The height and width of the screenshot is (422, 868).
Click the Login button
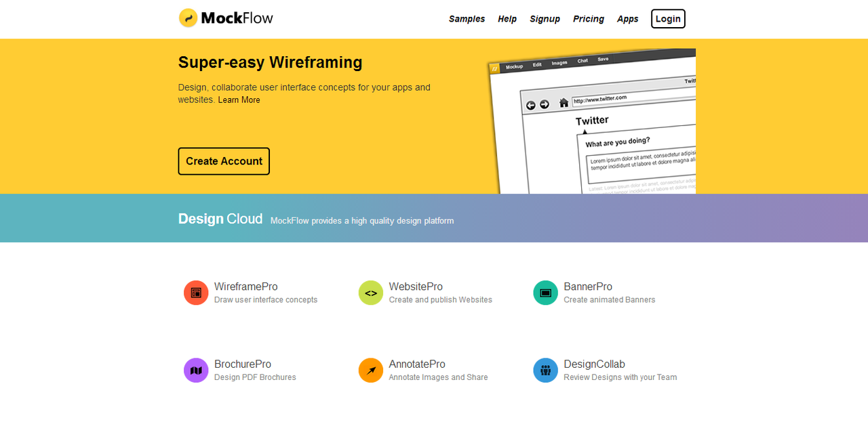668,19
